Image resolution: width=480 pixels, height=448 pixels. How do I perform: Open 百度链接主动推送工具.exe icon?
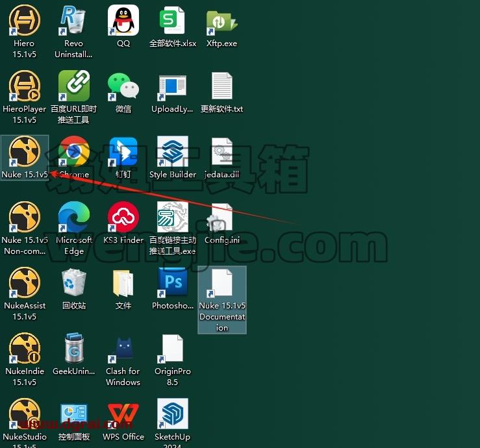click(173, 217)
